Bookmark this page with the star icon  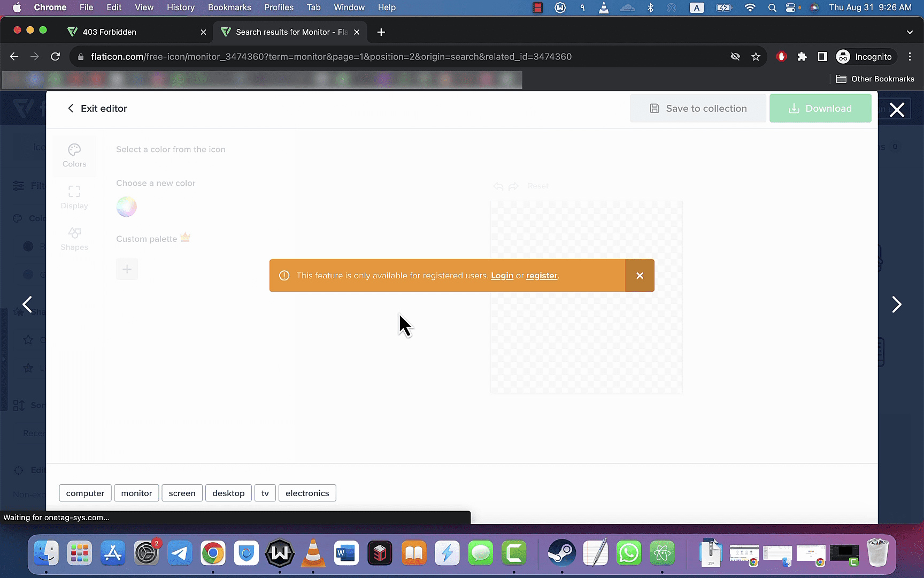click(x=756, y=57)
